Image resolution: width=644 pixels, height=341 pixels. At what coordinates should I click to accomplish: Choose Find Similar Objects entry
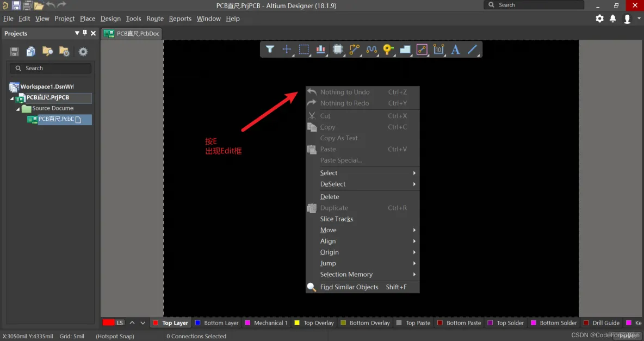coord(363,287)
